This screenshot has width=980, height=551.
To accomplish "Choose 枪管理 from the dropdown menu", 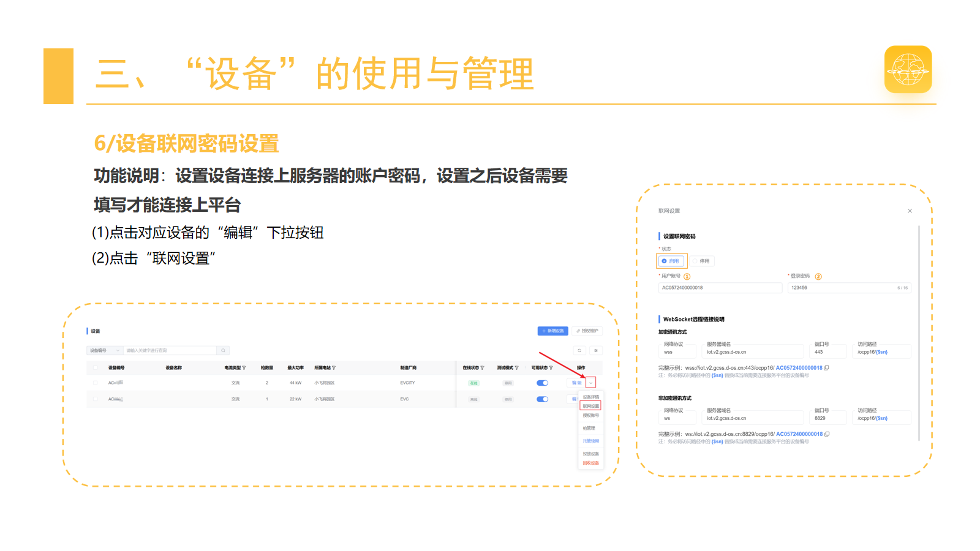I will 589,428.
